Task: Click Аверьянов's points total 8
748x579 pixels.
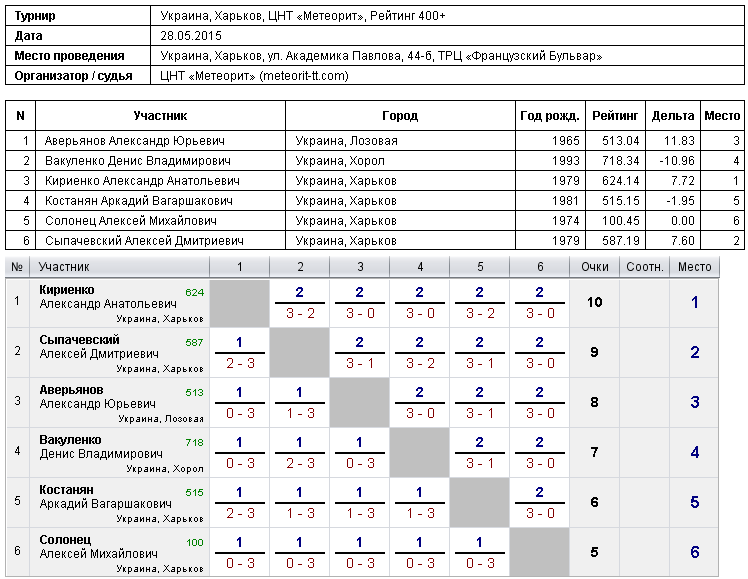Action: (594, 403)
